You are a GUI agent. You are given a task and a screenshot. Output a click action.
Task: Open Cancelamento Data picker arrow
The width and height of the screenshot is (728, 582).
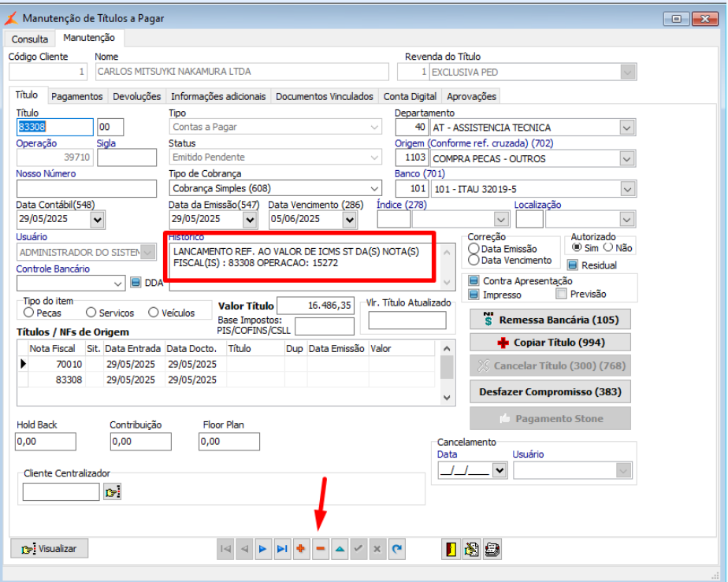500,471
